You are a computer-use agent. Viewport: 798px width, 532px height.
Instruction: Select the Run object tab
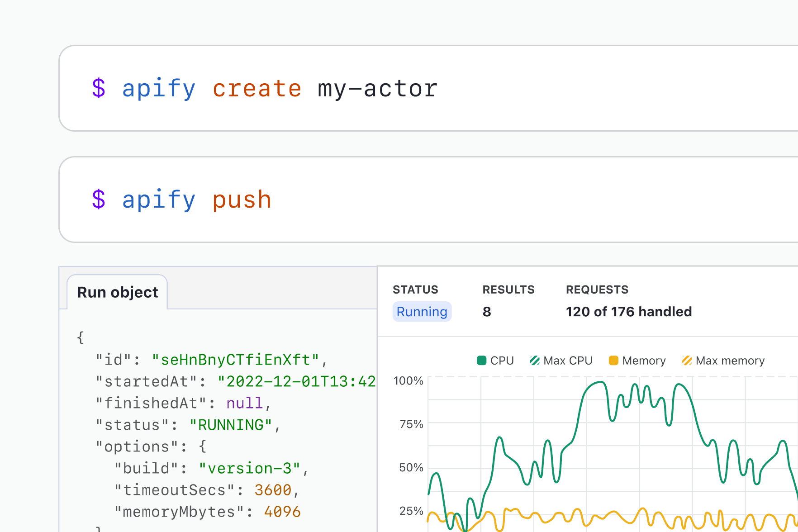tap(118, 292)
